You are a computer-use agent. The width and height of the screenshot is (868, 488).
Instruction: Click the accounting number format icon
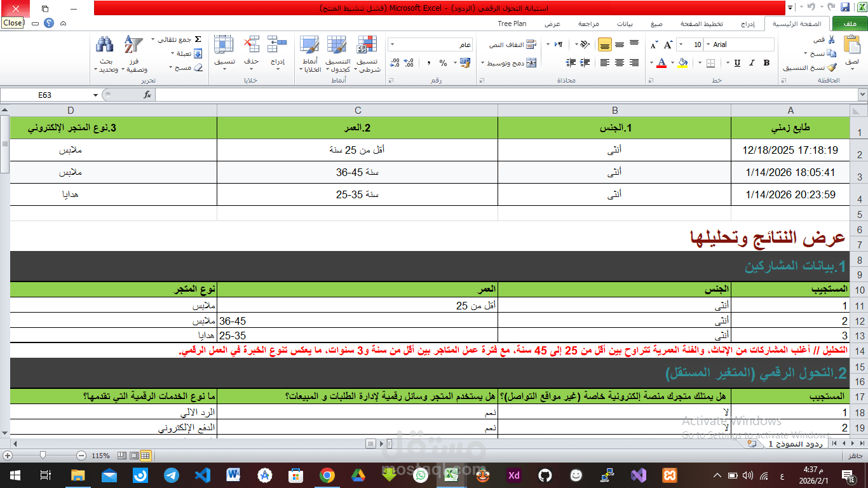pos(465,63)
